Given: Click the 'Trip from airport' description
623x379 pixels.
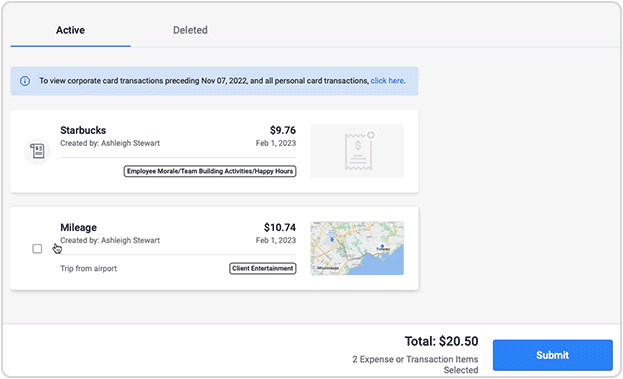Looking at the screenshot, I should (x=88, y=269).
